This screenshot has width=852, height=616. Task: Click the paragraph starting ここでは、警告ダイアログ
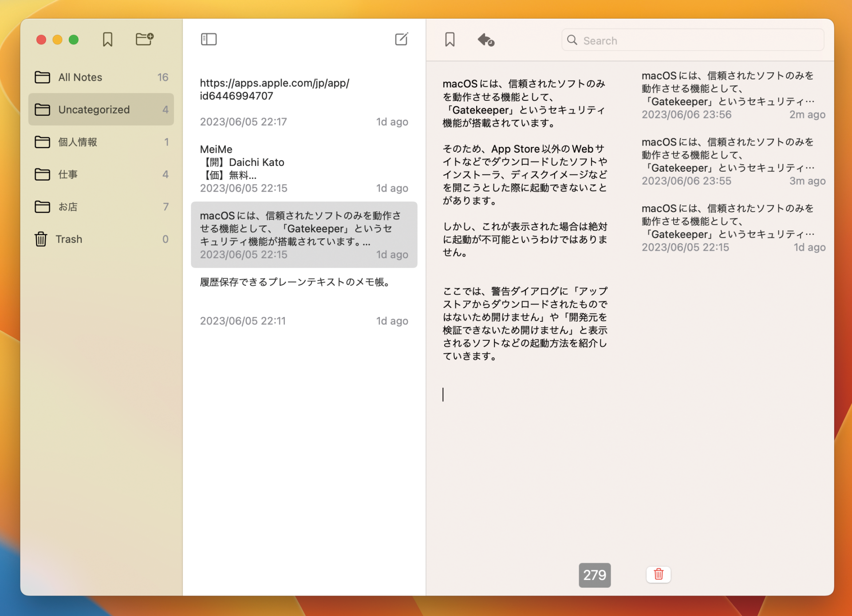(525, 324)
